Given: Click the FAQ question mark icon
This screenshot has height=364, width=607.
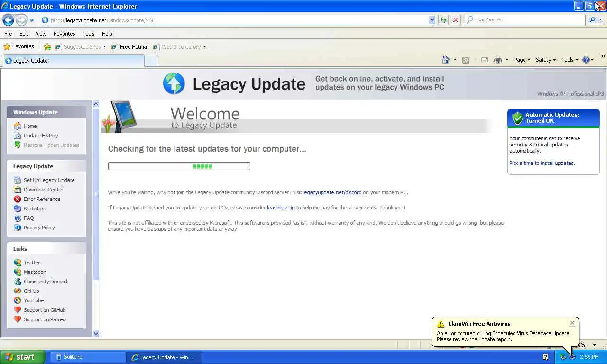Looking at the screenshot, I should coord(18,218).
